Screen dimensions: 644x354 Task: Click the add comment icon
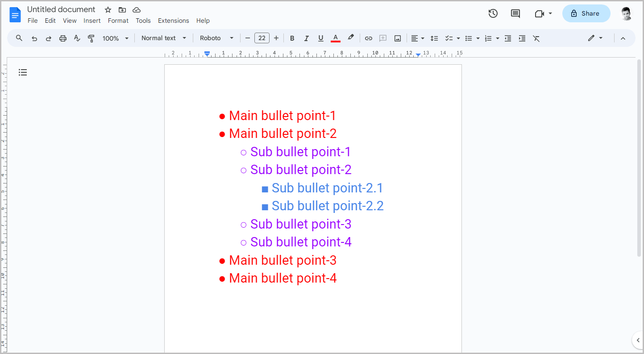pyautogui.click(x=383, y=38)
